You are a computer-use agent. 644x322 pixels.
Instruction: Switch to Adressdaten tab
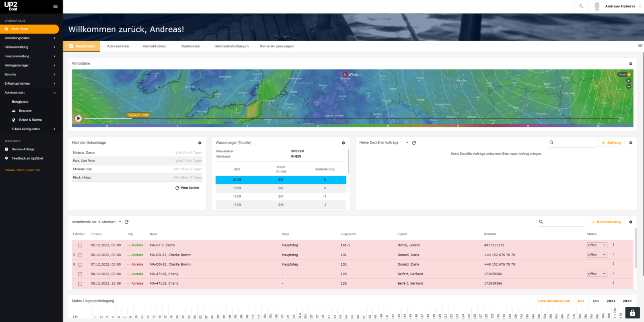(118, 46)
